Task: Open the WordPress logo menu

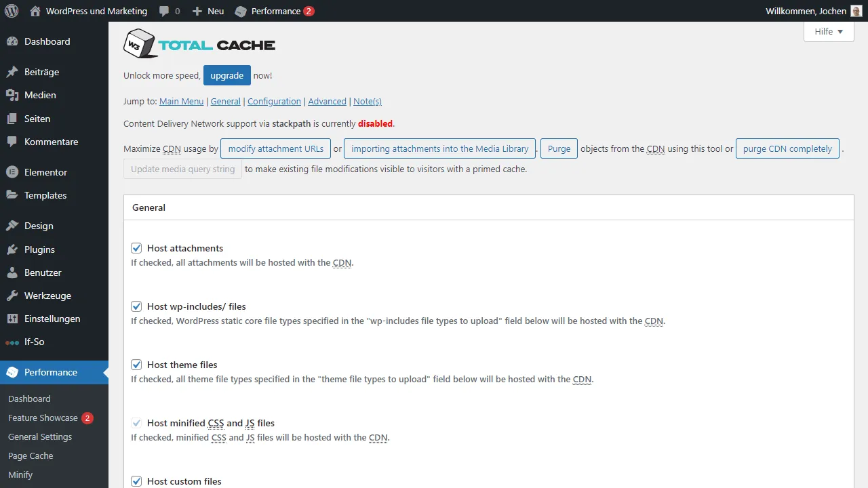Action: point(11,11)
